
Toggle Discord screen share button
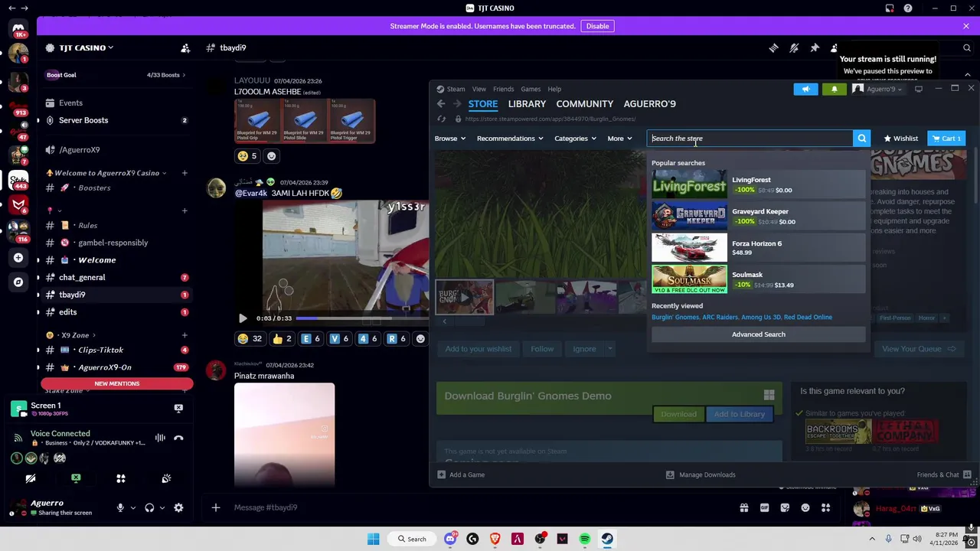click(76, 478)
